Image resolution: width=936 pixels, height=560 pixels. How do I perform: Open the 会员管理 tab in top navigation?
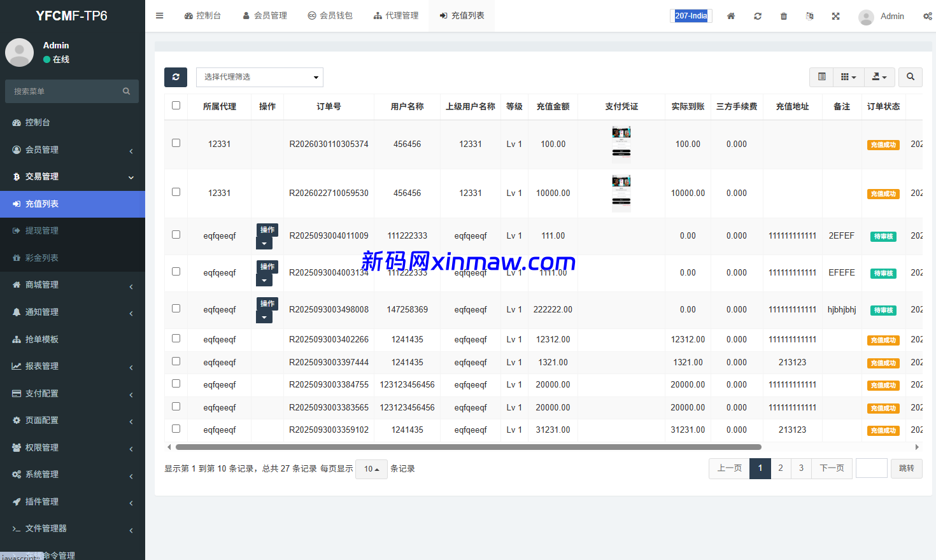(265, 16)
